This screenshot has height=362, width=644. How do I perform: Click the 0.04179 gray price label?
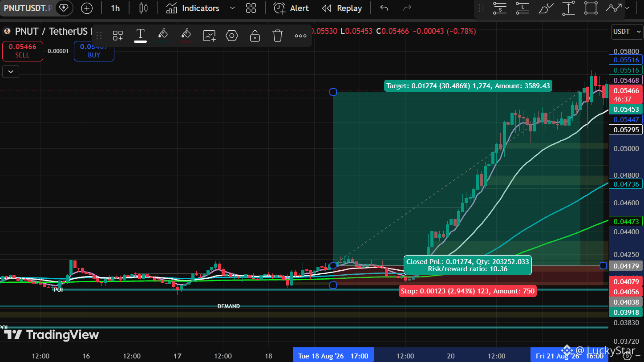coord(626,266)
